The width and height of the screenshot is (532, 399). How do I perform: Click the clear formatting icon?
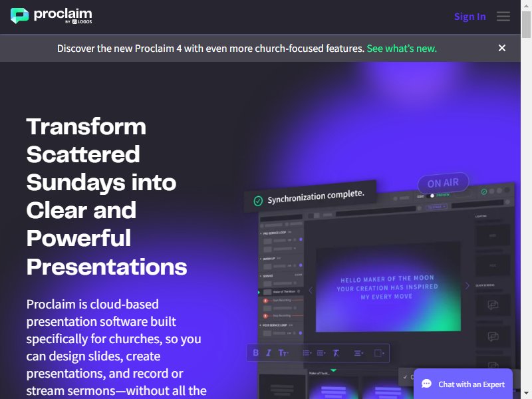coord(336,353)
